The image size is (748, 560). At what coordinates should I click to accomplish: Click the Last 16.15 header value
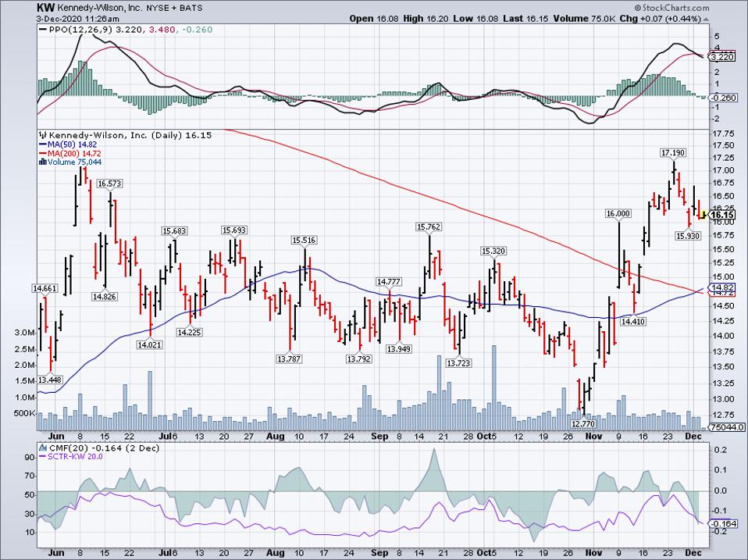click(x=526, y=19)
